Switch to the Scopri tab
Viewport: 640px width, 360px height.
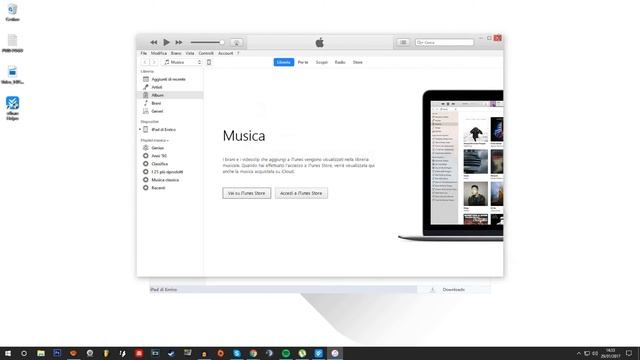pos(322,62)
